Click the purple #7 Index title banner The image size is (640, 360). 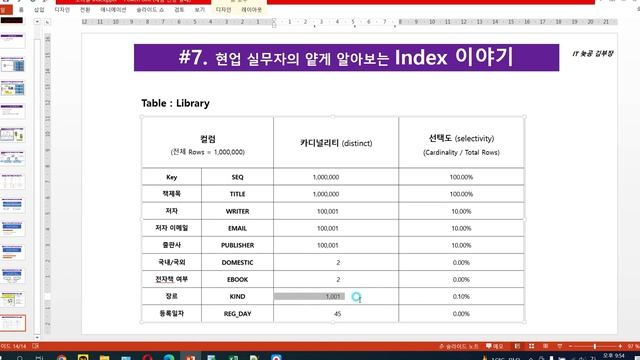(346, 58)
